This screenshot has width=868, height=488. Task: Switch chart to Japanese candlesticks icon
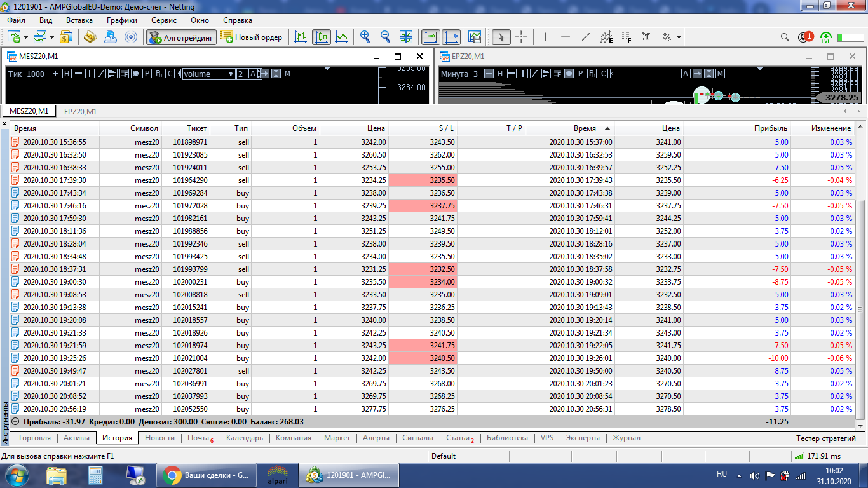[322, 37]
